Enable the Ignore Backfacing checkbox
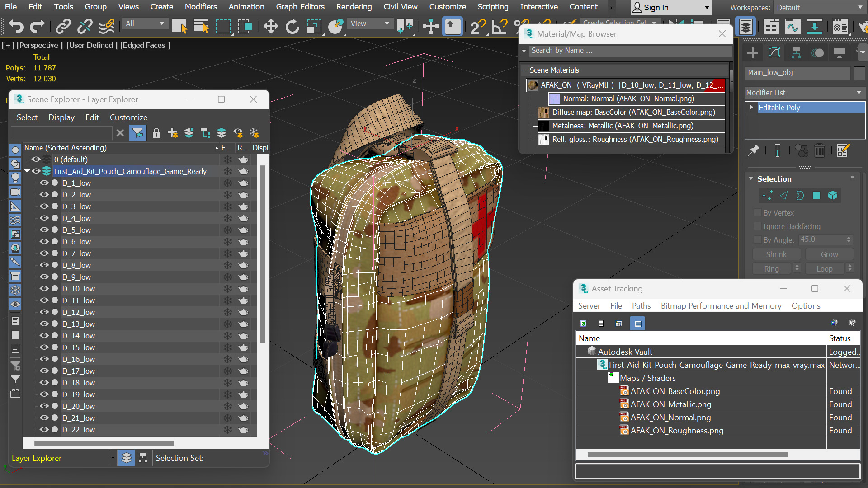The image size is (868, 488). click(x=758, y=226)
